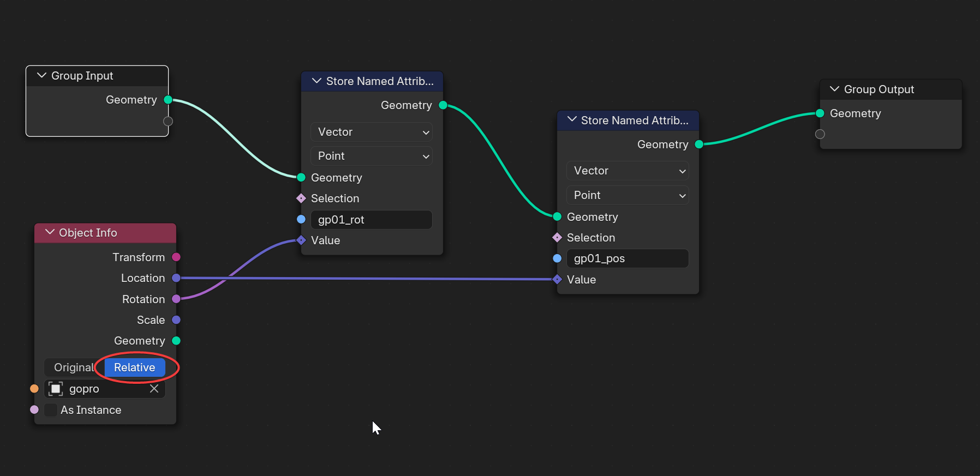The image size is (980, 476).
Task: Enable the As Instance checkbox
Action: click(51, 410)
